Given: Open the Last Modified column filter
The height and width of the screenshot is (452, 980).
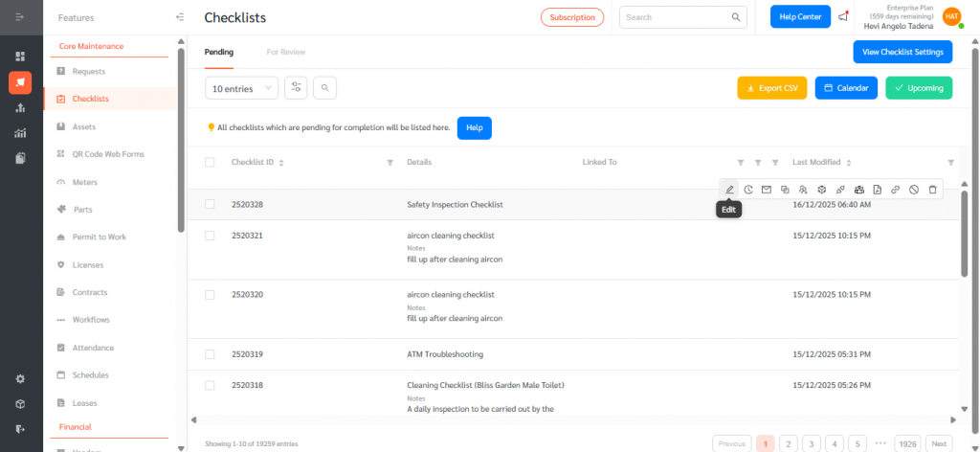Looking at the screenshot, I should click(x=950, y=163).
